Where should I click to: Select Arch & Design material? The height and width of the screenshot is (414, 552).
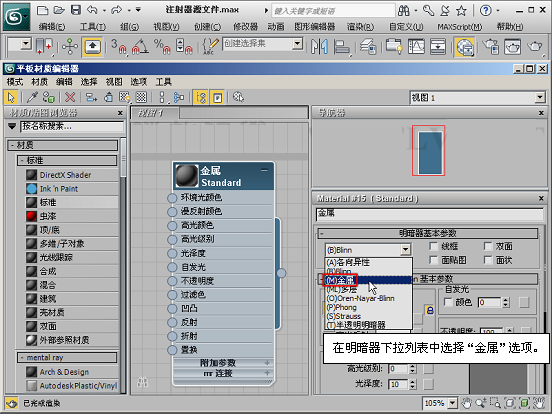73,372
